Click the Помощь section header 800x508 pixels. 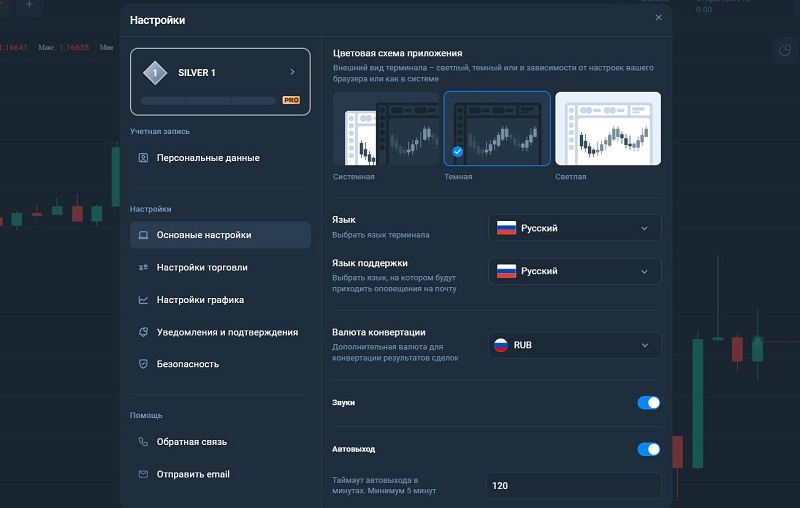coord(146,415)
